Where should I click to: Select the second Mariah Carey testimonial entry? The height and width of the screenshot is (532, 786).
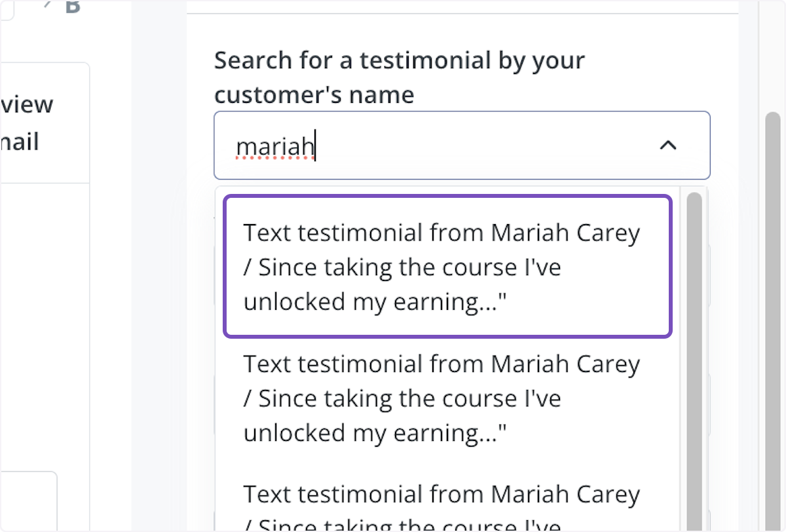(447, 398)
